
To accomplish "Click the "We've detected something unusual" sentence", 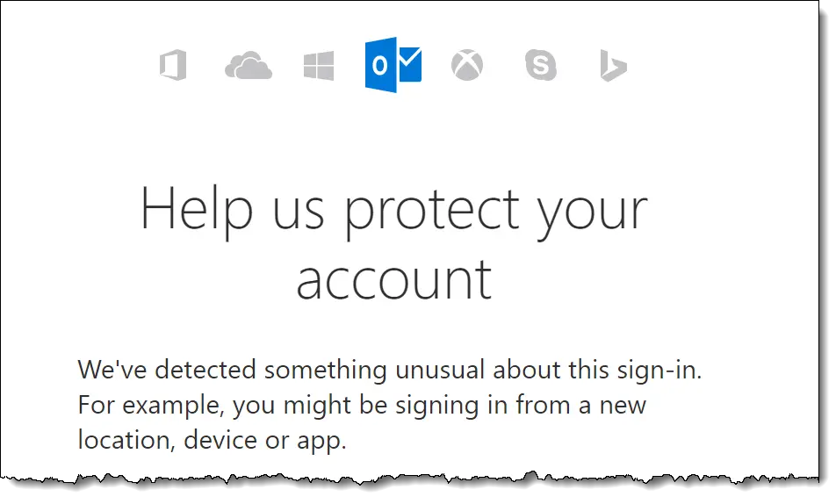I will click(x=390, y=370).
